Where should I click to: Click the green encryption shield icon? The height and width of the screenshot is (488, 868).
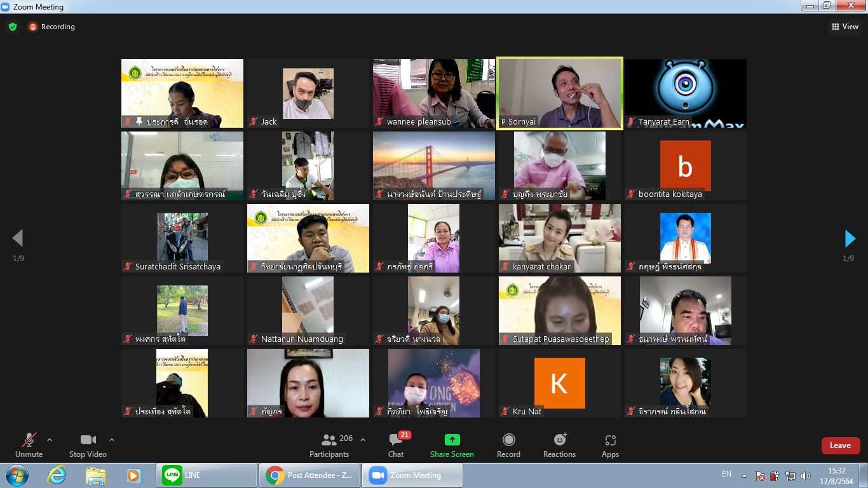pyautogui.click(x=13, y=27)
